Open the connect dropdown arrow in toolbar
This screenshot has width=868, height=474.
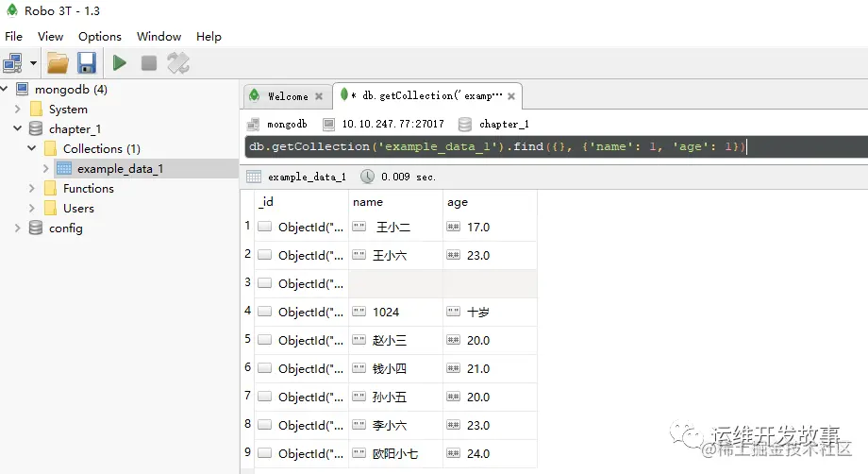coord(33,63)
